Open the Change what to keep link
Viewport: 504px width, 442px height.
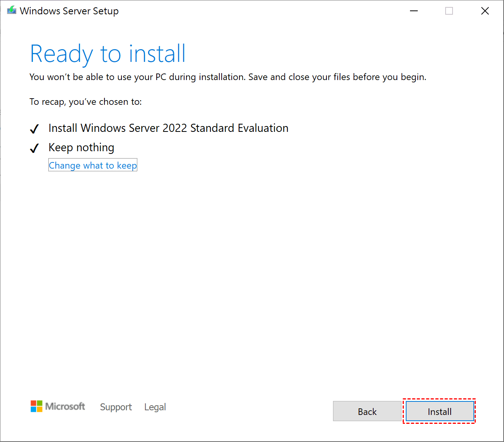point(93,166)
